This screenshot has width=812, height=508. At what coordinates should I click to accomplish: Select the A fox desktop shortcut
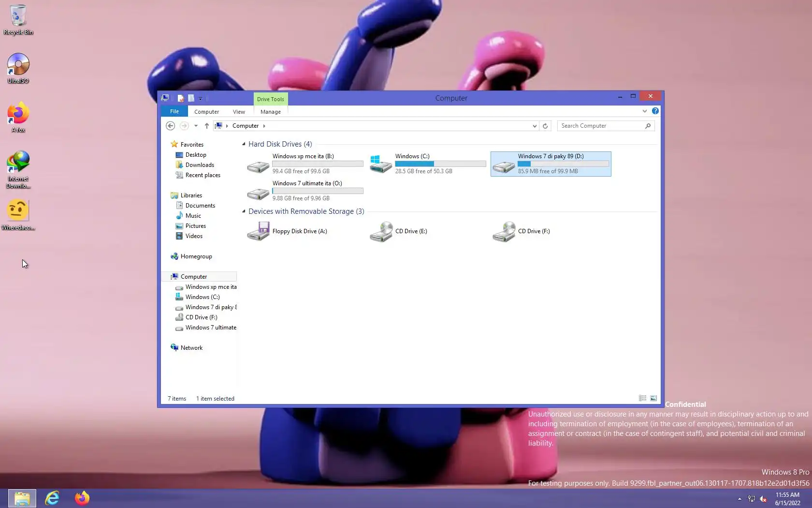coord(18,117)
